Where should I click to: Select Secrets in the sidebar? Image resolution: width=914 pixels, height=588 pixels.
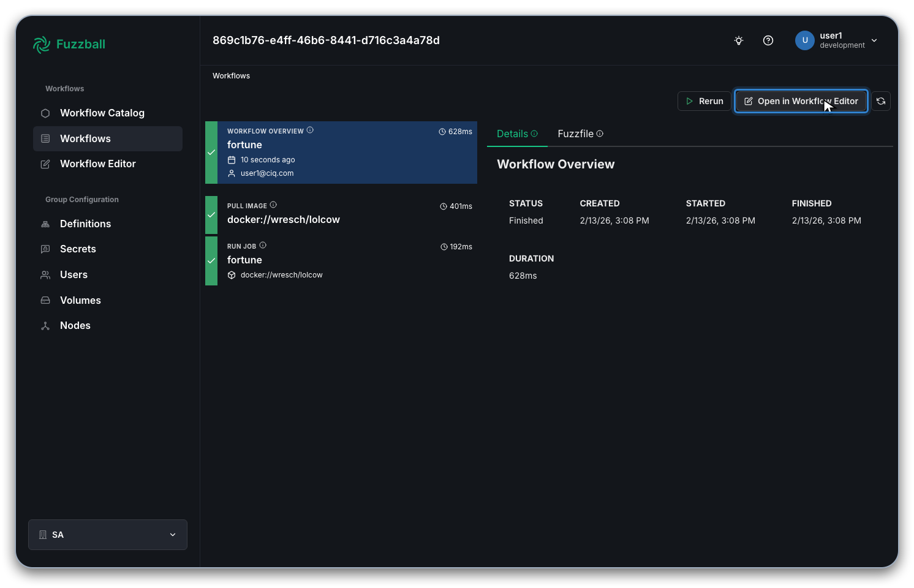click(78, 249)
